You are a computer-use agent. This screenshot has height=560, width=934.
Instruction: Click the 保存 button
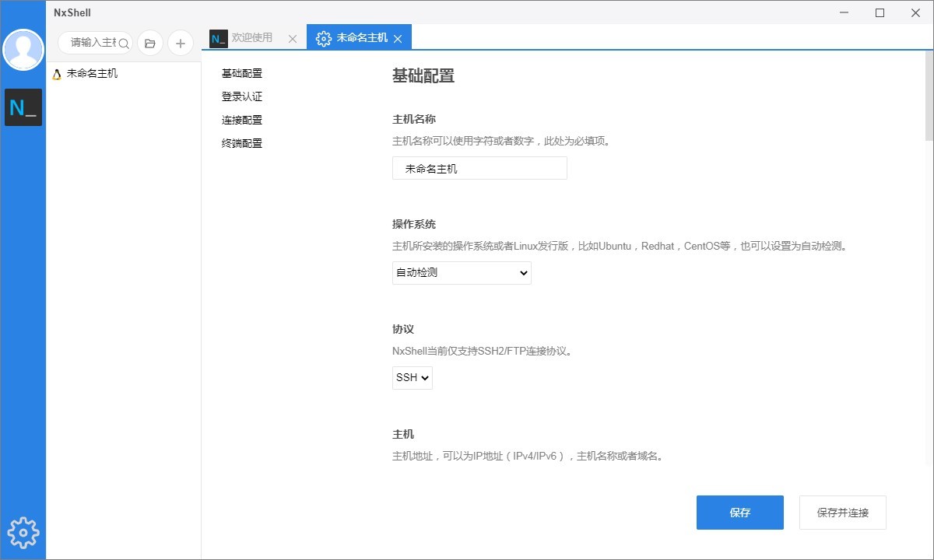coord(739,512)
